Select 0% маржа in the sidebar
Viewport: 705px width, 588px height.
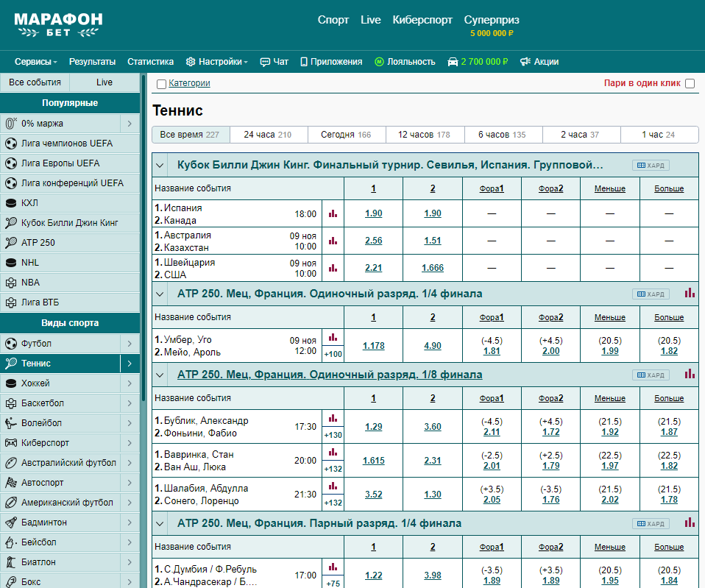pyautogui.click(x=60, y=123)
